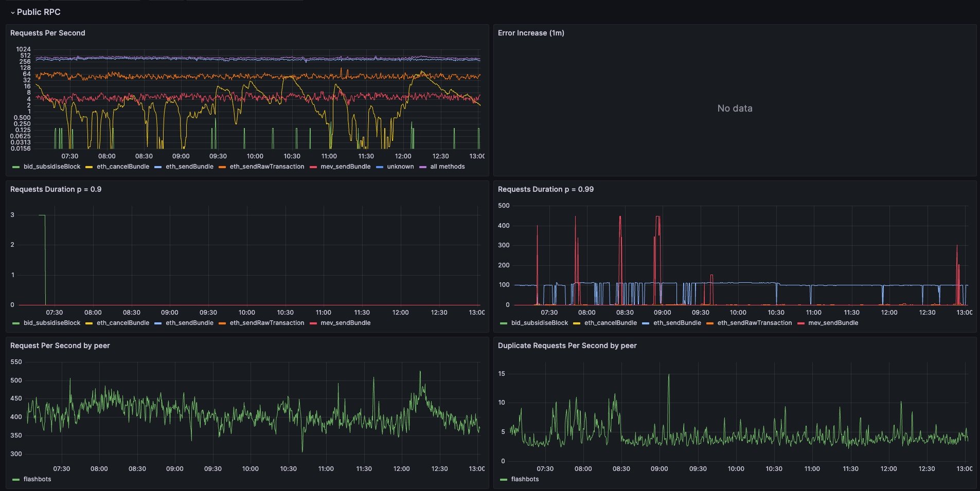
Task: Click the Requests Duration p = 0.9 panel title
Action: click(x=57, y=189)
